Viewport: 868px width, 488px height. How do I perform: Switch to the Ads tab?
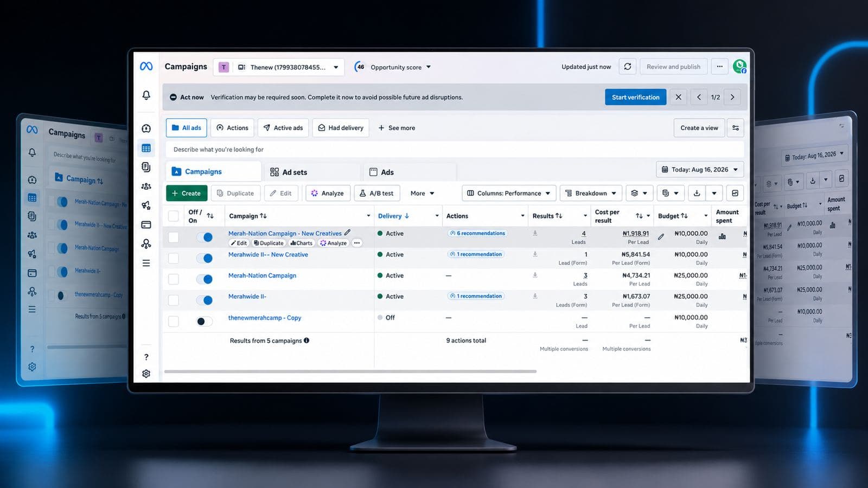[x=409, y=172]
